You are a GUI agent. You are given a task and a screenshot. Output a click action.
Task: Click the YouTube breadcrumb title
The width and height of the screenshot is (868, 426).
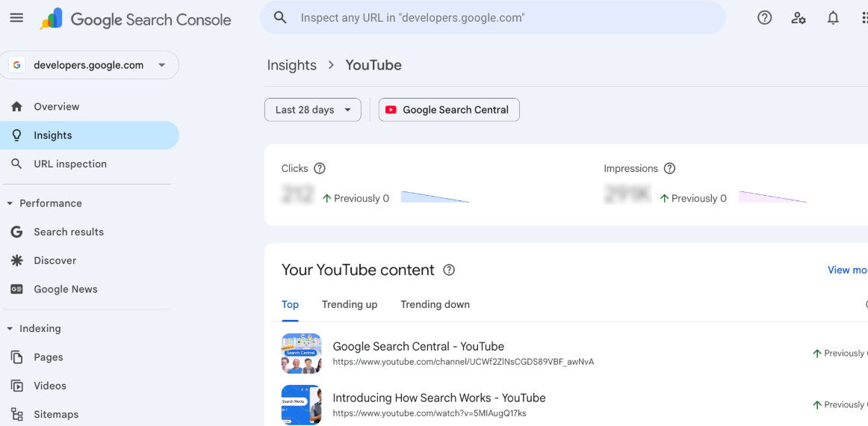point(373,65)
